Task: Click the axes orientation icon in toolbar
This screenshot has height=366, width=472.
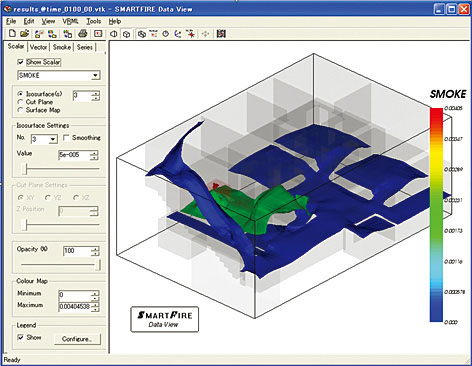Action: [178, 34]
